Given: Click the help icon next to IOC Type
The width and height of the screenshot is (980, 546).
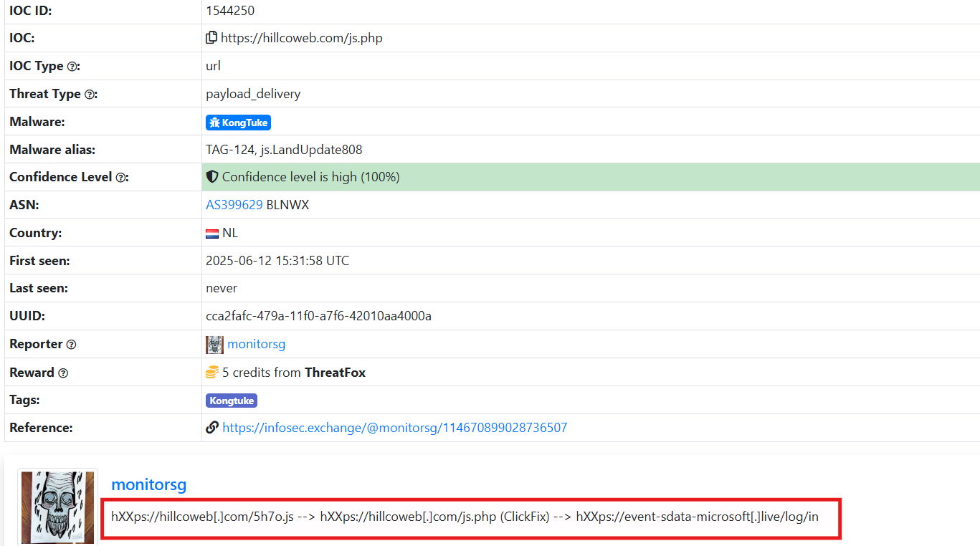Looking at the screenshot, I should [x=72, y=66].
